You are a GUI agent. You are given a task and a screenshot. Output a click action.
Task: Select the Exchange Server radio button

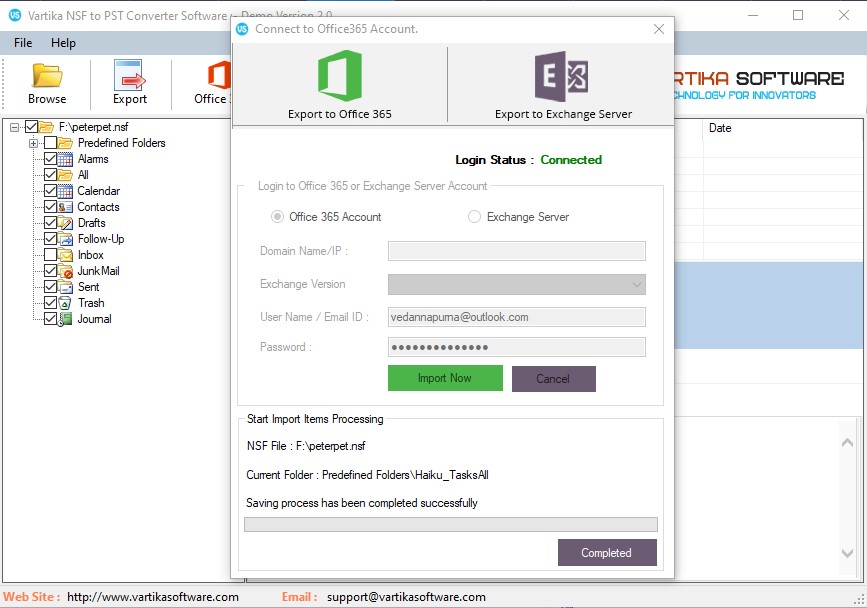tap(474, 217)
